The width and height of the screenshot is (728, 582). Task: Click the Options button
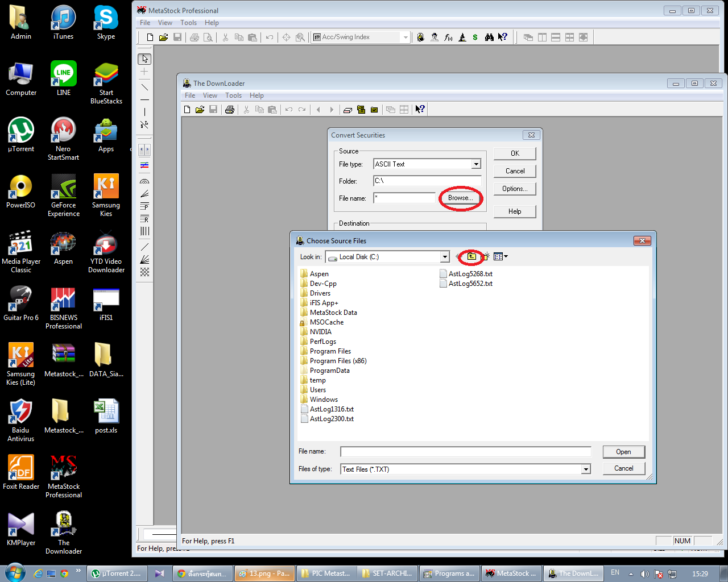click(x=515, y=189)
